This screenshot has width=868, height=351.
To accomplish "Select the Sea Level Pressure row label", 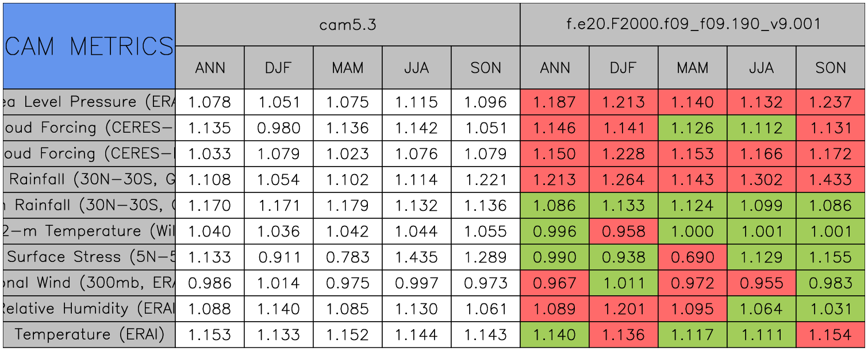I will [x=89, y=102].
